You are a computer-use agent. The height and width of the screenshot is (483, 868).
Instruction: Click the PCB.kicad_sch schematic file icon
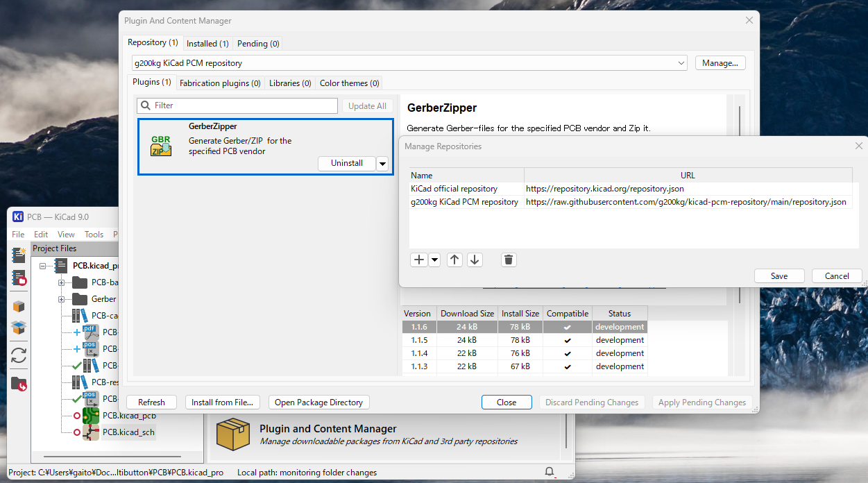[91, 432]
